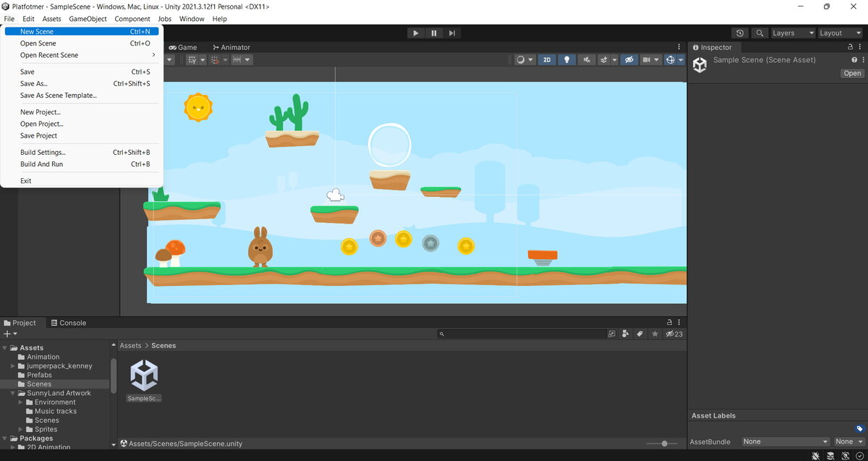Toggle 2D view mode in Scene toolbar

(546, 60)
